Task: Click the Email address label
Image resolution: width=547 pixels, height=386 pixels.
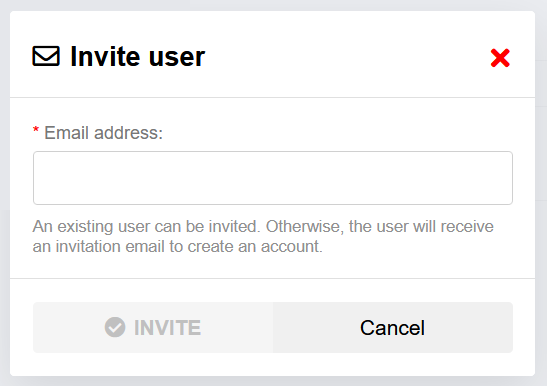Action: 103,133
